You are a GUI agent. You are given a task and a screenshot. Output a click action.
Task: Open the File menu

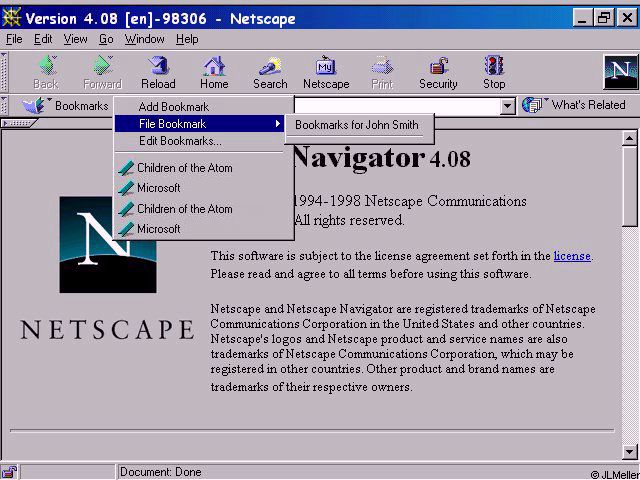coord(14,39)
